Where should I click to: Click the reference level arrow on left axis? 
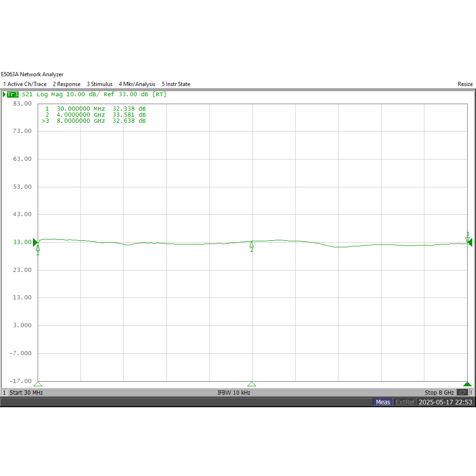pyautogui.click(x=34, y=242)
